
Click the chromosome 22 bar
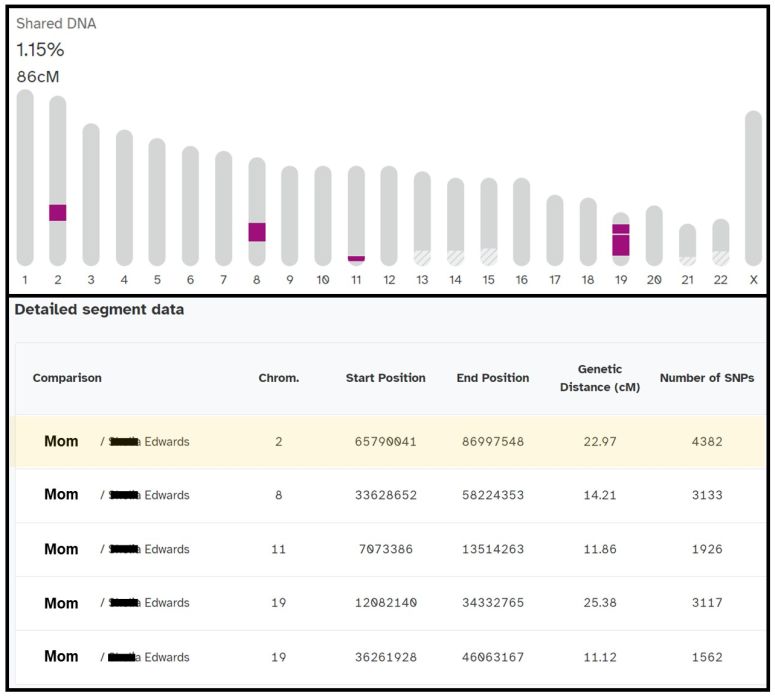[720, 240]
